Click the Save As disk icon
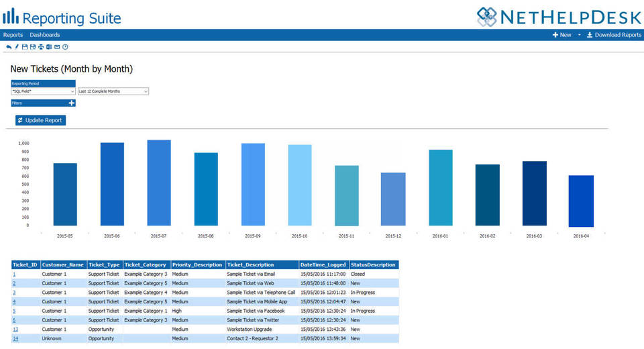 point(33,47)
